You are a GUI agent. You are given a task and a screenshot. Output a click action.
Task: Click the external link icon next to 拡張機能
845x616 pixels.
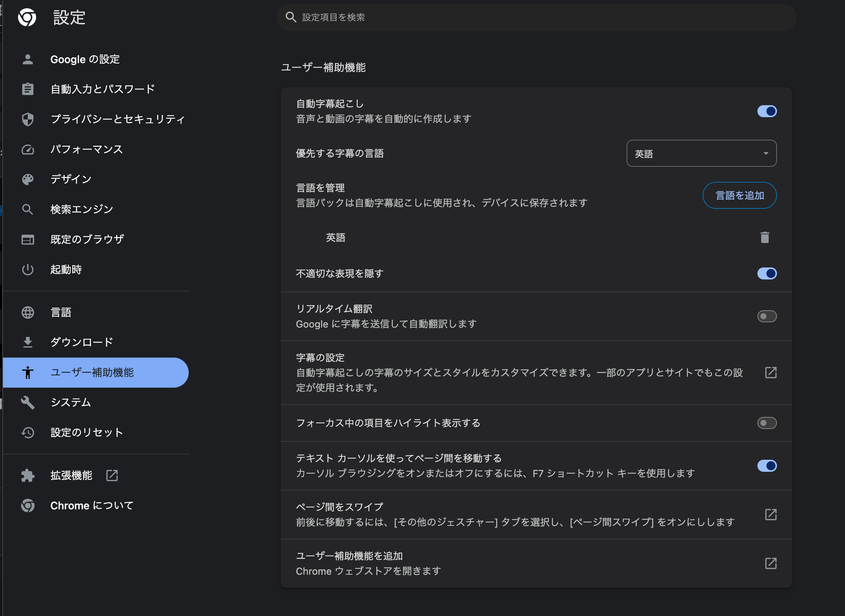tap(112, 475)
